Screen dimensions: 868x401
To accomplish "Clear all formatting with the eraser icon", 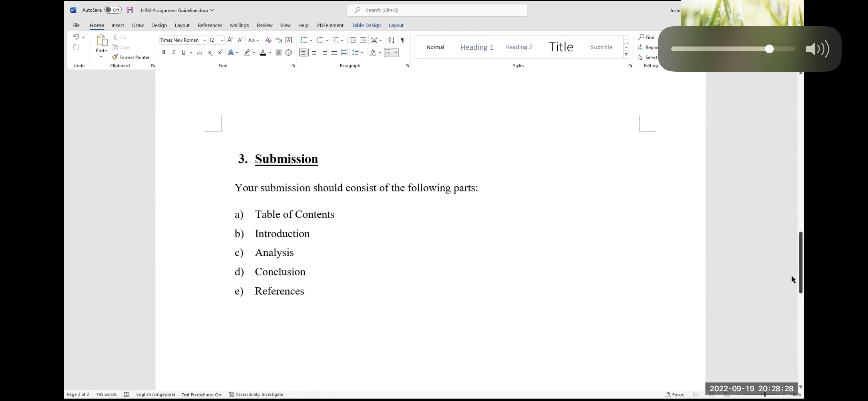I will (x=268, y=40).
